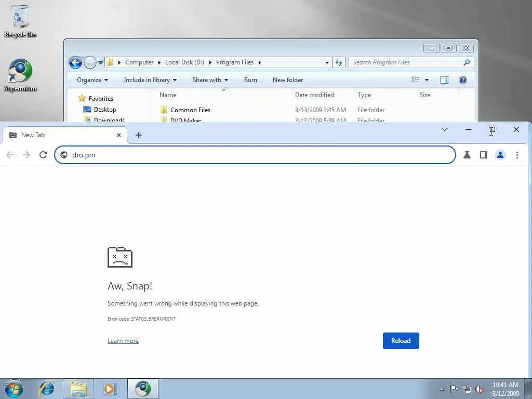
Task: Switch to Supermium in the taskbar
Action: [143, 389]
